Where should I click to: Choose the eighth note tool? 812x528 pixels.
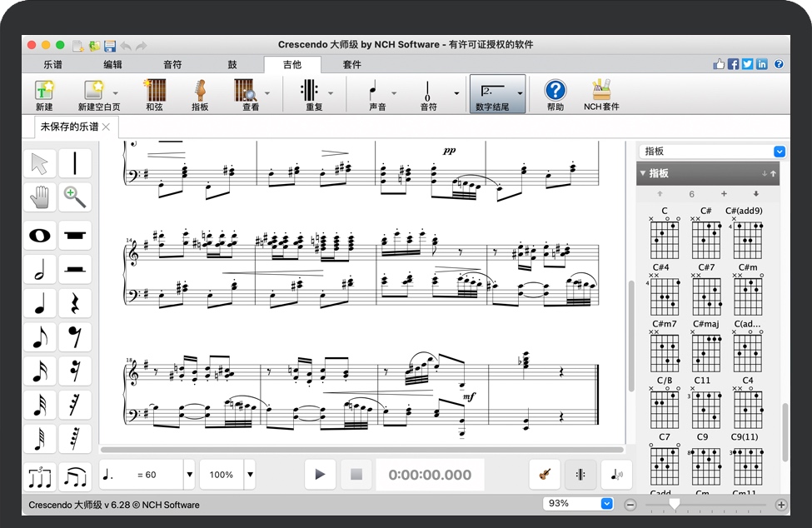[39, 337]
